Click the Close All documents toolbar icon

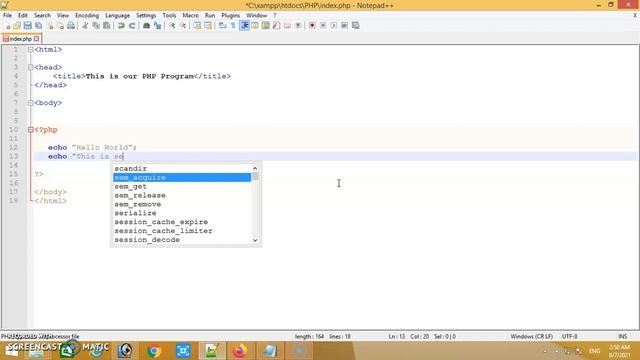(x=60, y=25)
